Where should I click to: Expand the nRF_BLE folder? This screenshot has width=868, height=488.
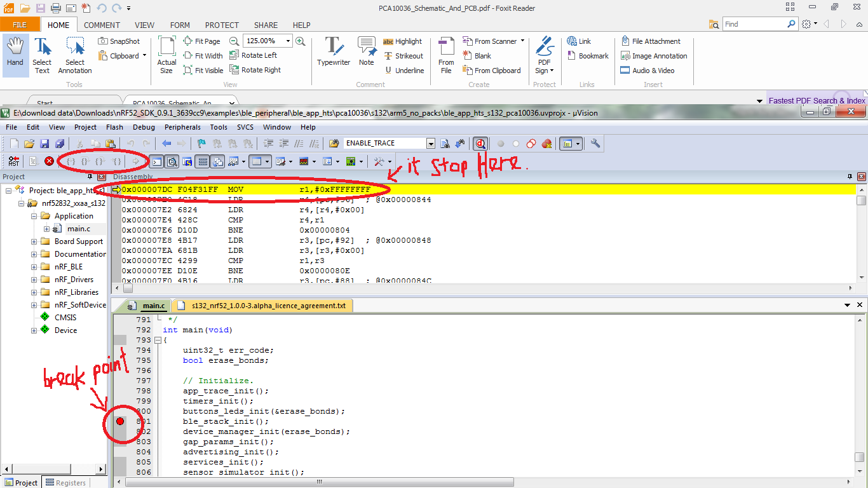[x=34, y=267]
